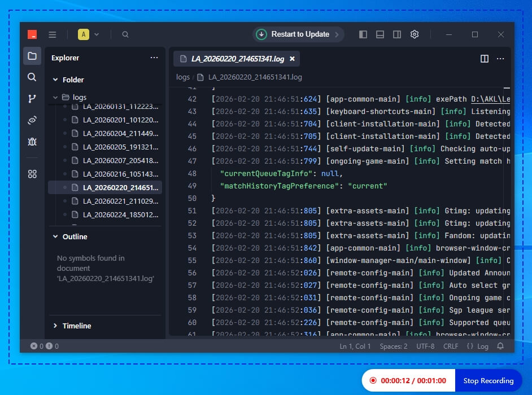Image resolution: width=532 pixels, height=395 pixels.
Task: Close the LA_20260220_214651341.log tab
Action: pyautogui.click(x=292, y=59)
